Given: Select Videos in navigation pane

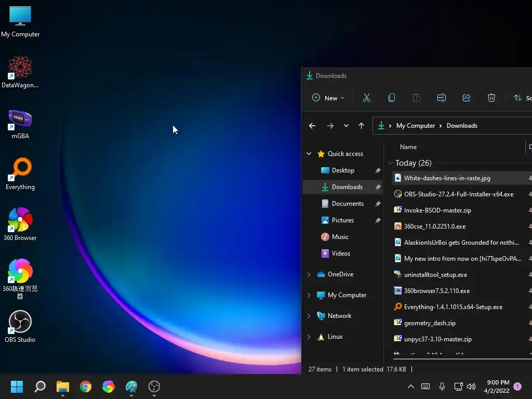Looking at the screenshot, I should 342,254.
